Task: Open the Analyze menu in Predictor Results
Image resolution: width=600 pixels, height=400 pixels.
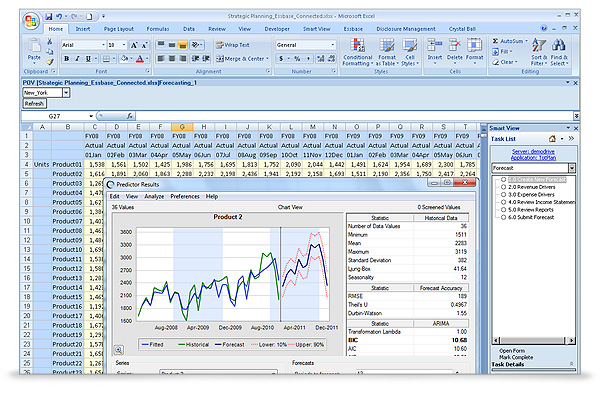Action: [154, 197]
